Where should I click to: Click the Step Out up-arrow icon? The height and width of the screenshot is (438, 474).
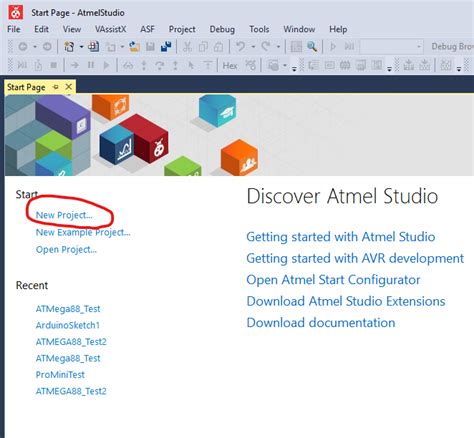click(175, 65)
